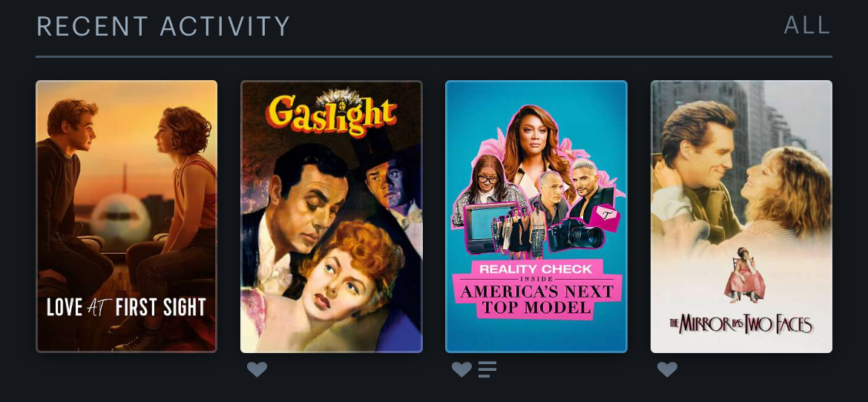Open The Mirror Has Two Faces poster
The height and width of the screenshot is (402, 868).
click(741, 217)
